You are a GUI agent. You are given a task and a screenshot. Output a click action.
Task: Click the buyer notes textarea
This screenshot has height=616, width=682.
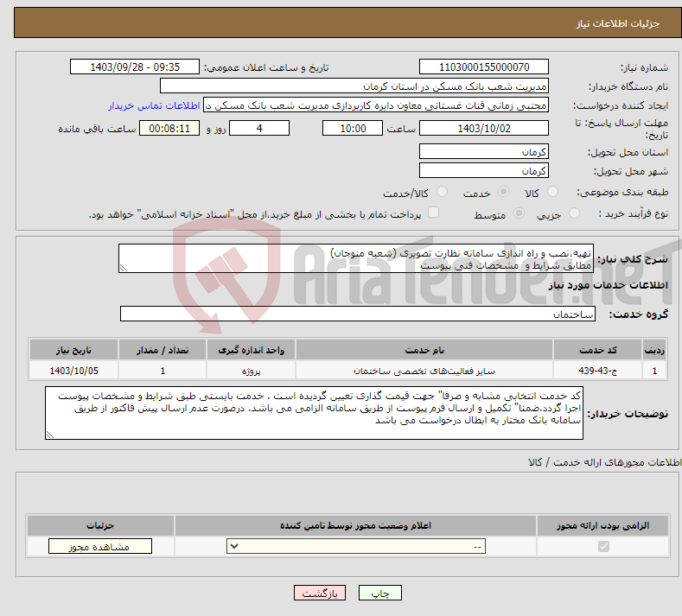click(x=314, y=413)
